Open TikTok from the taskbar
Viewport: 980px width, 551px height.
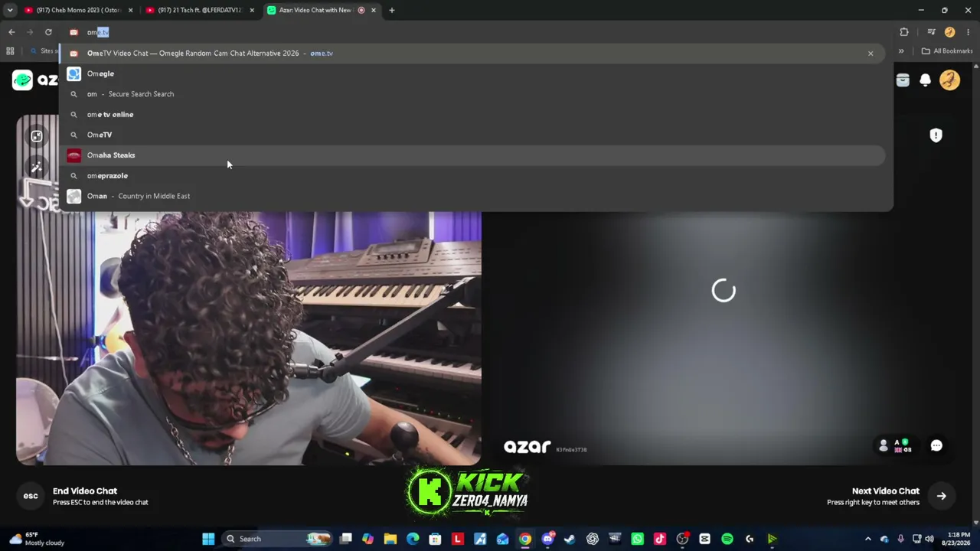pyautogui.click(x=659, y=539)
